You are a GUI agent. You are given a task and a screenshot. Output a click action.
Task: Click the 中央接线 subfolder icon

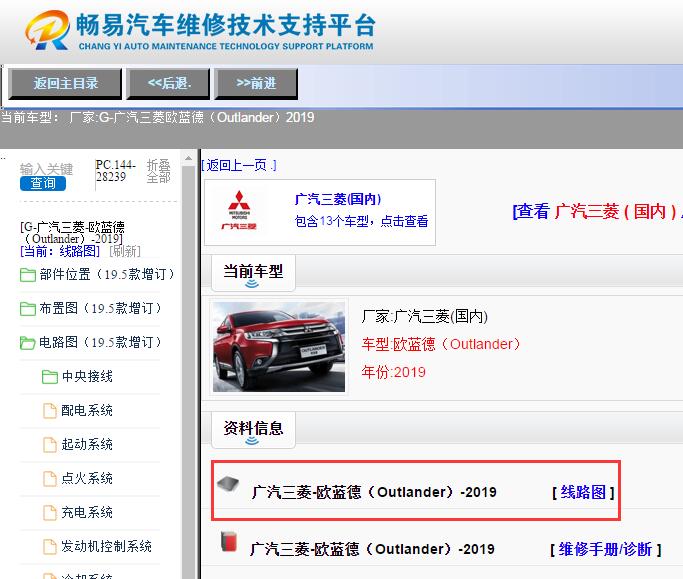pos(50,377)
